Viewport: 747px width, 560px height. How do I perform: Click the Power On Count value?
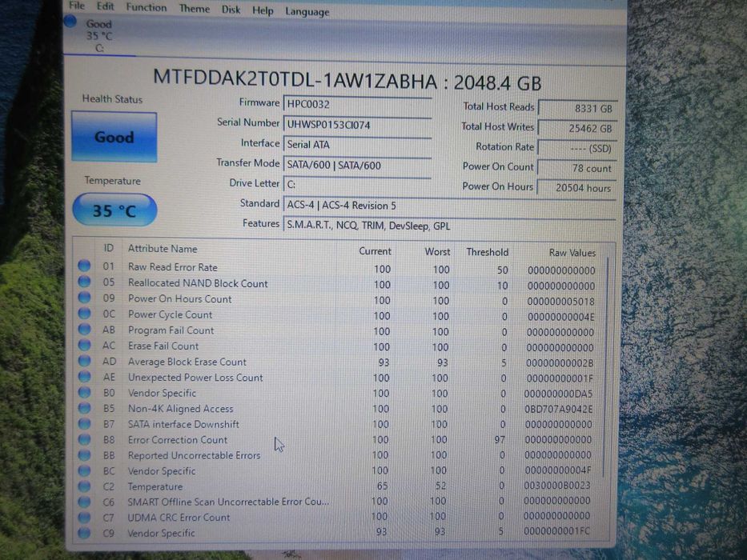coord(577,168)
